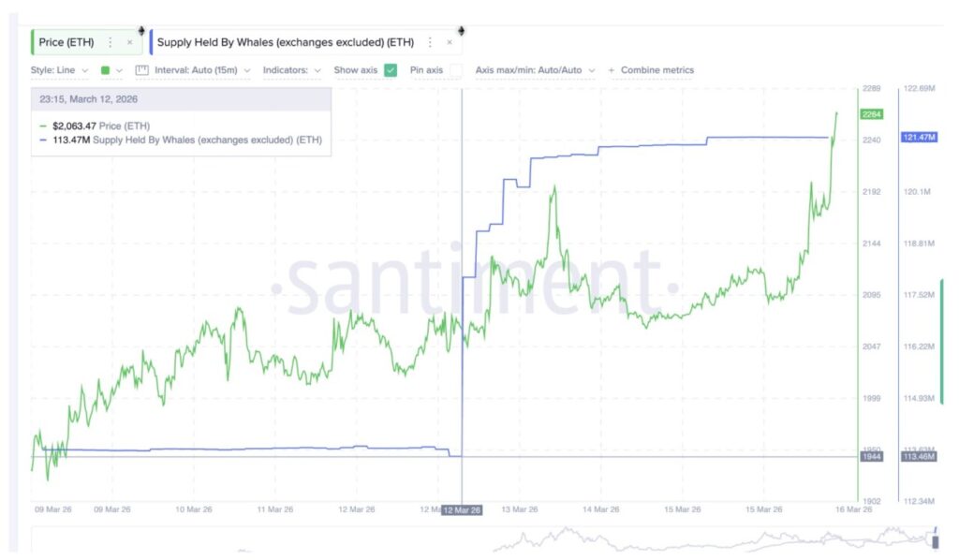Click the green 2264 price axis label
The height and width of the screenshot is (560, 959).
tap(871, 114)
